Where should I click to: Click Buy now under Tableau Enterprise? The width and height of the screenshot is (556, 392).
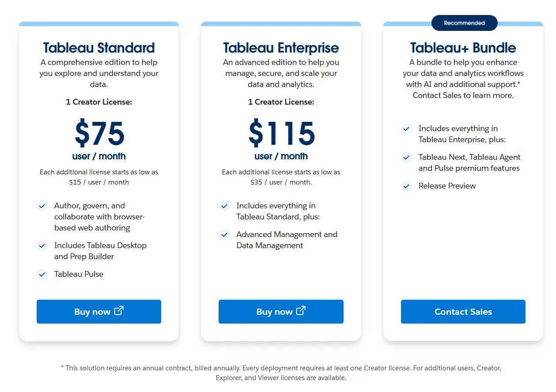(281, 312)
